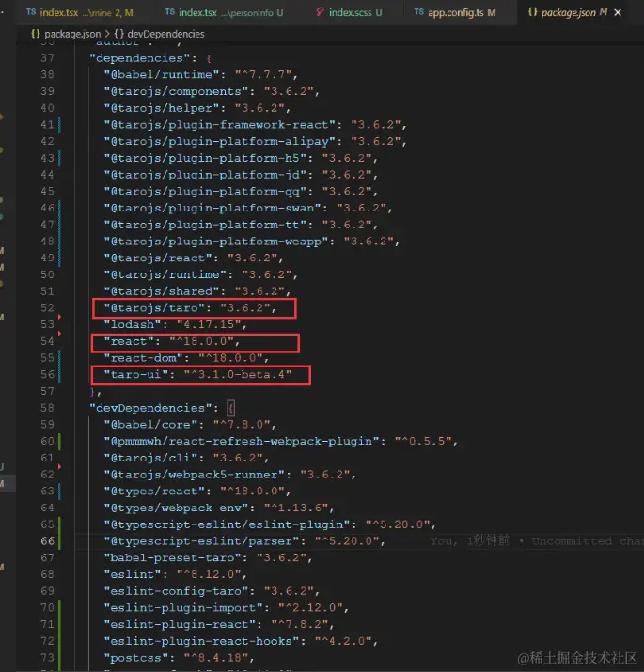Click the "@babel/runtime" line
The height and width of the screenshot is (672, 644).
click(200, 74)
